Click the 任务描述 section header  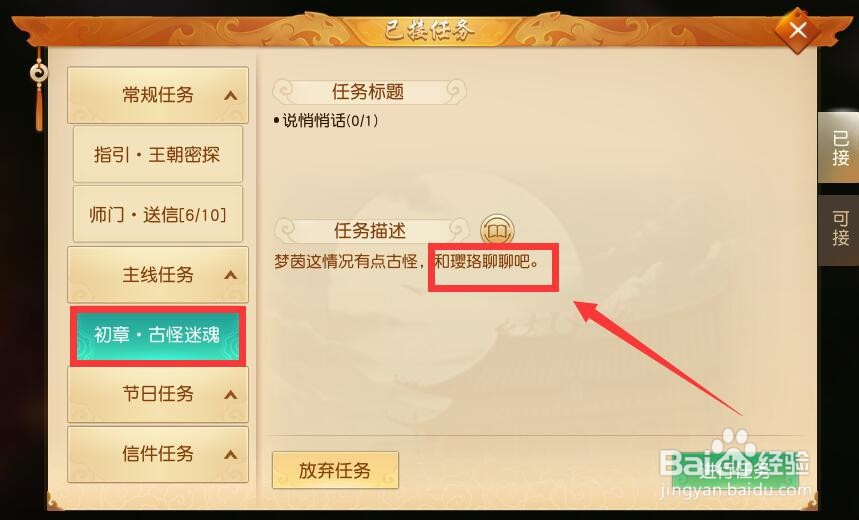(370, 231)
